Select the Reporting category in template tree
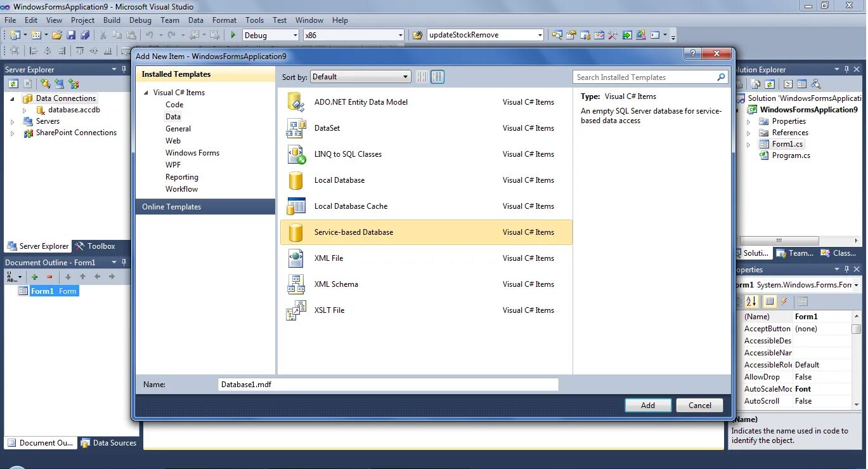The height and width of the screenshot is (469, 868). (x=182, y=177)
